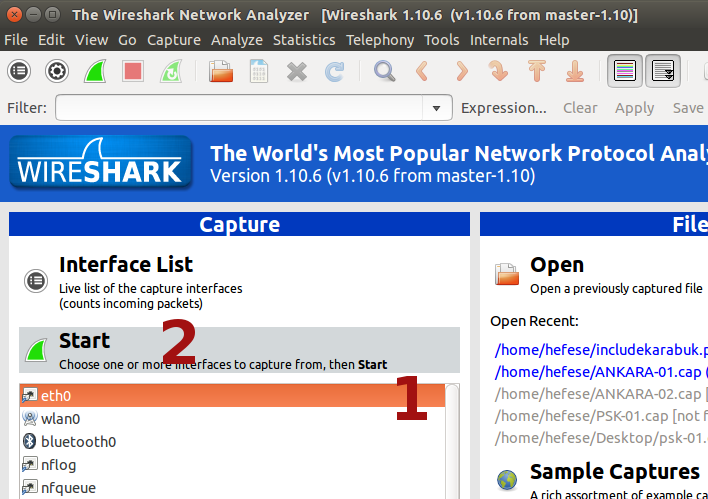Click the Open heading in File panel
Image resolution: width=708 pixels, height=499 pixels.
tap(557, 265)
